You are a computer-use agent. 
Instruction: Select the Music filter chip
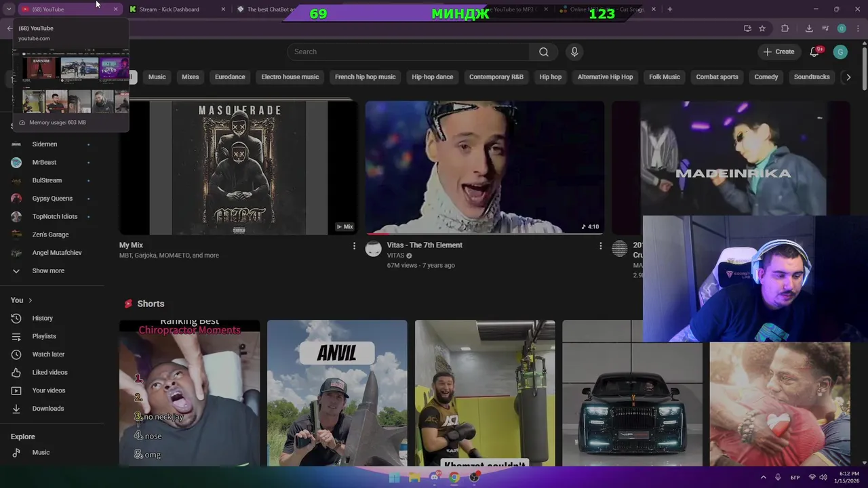[157, 77]
